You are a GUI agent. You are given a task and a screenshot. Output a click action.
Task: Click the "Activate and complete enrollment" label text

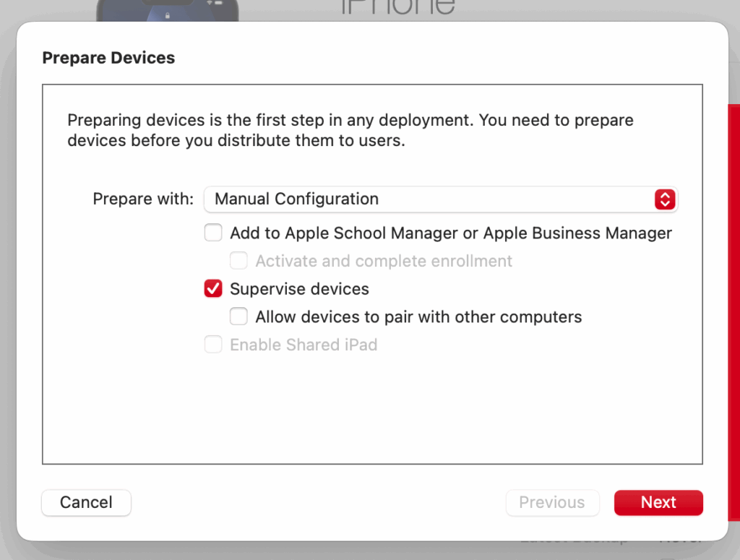point(384,261)
